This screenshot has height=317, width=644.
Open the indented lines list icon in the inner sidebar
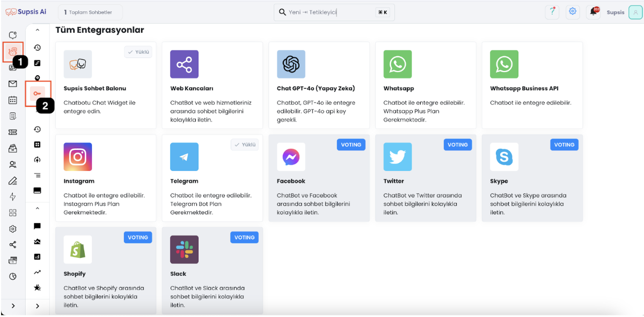[37, 175]
